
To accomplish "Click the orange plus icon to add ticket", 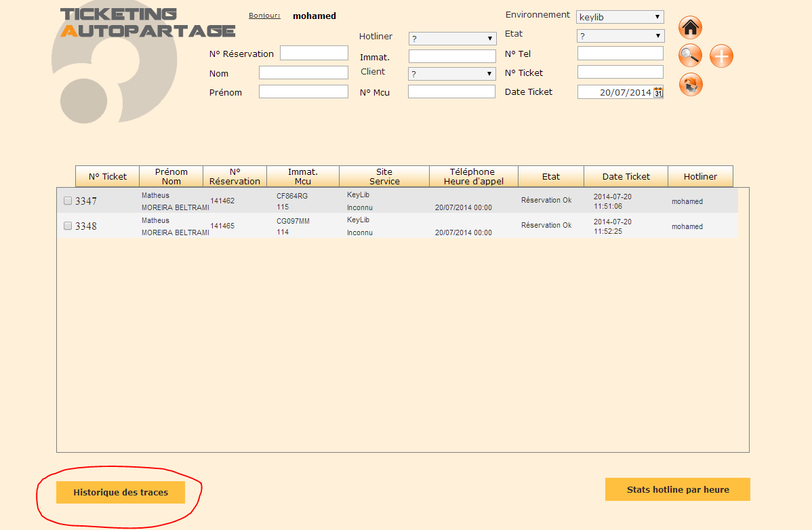I will [721, 56].
